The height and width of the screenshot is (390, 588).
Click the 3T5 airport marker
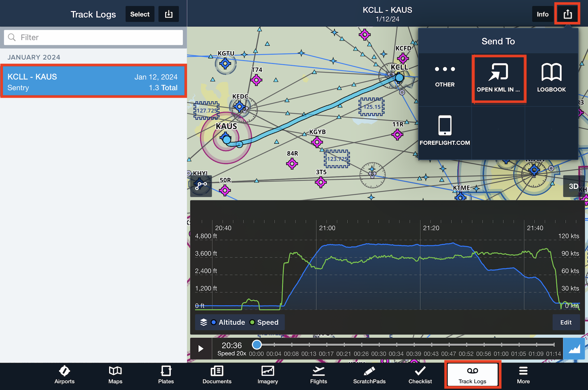coord(321,182)
